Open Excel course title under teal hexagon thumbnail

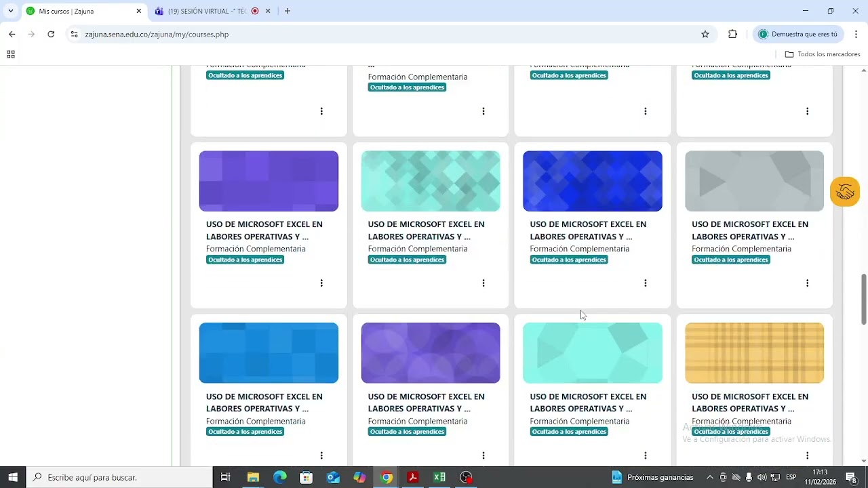tap(588, 403)
